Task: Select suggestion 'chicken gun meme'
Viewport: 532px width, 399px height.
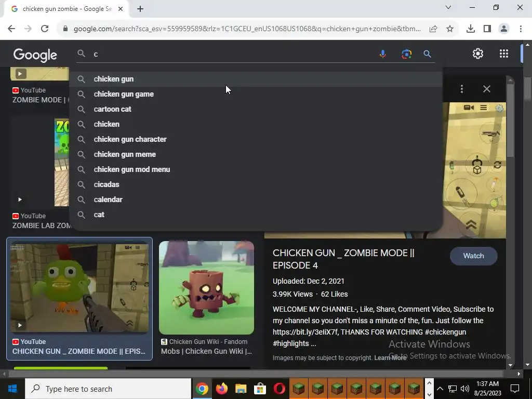Action: pos(256,154)
